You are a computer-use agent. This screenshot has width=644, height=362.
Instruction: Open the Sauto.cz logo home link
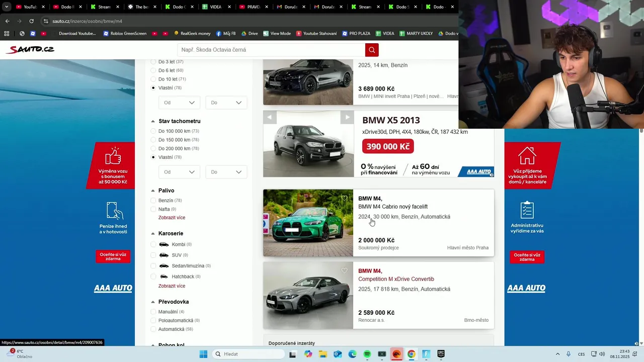point(30,49)
